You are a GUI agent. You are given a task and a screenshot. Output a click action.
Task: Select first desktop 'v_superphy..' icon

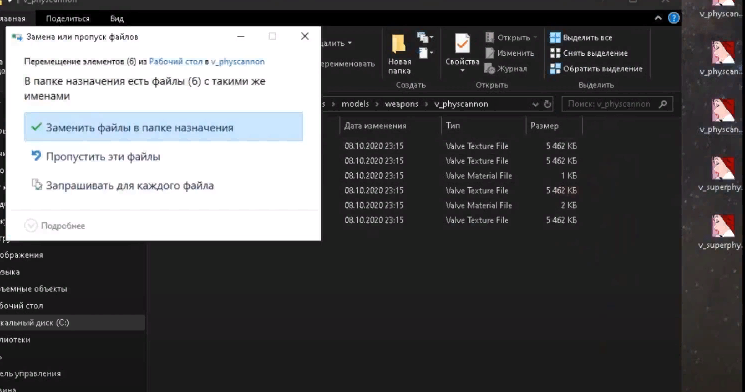tap(721, 174)
